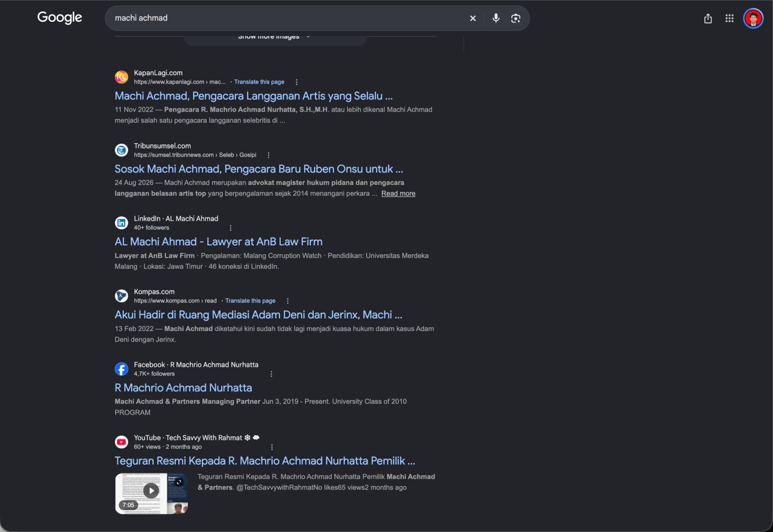The image size is (773, 532).
Task: Click "Facebook · R Machrio Achmad Nurhatta" source label
Action: click(x=196, y=365)
